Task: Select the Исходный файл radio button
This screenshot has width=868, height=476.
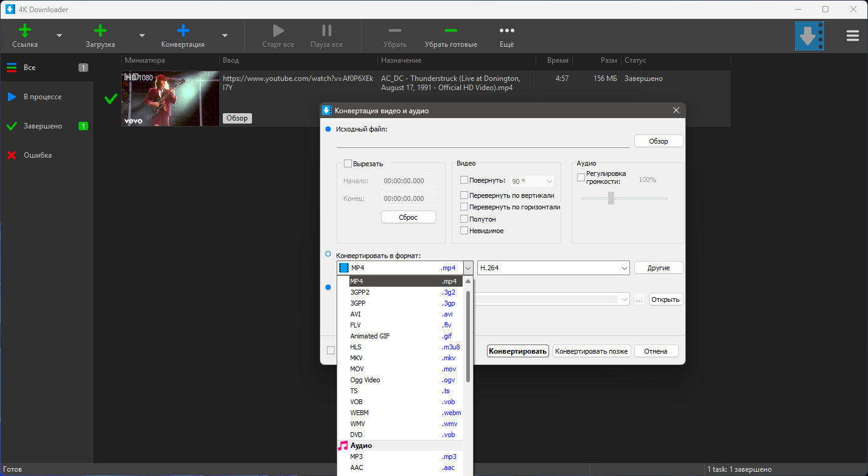Action: click(x=329, y=129)
